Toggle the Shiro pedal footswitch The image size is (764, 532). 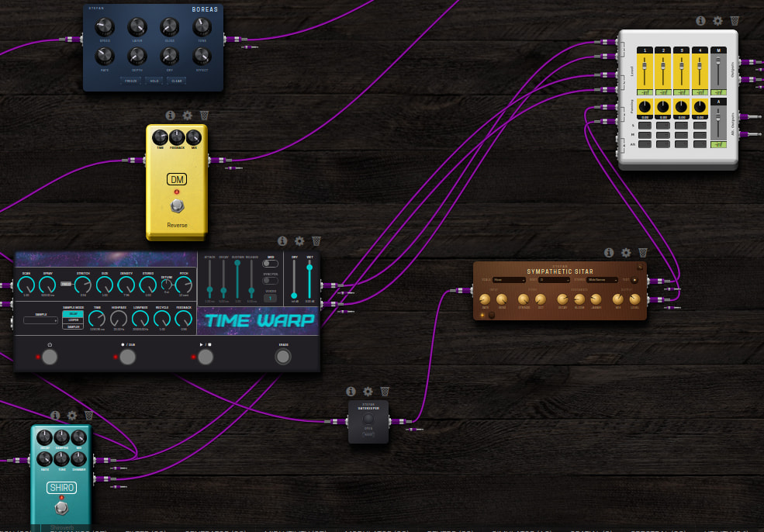pyautogui.click(x=61, y=508)
